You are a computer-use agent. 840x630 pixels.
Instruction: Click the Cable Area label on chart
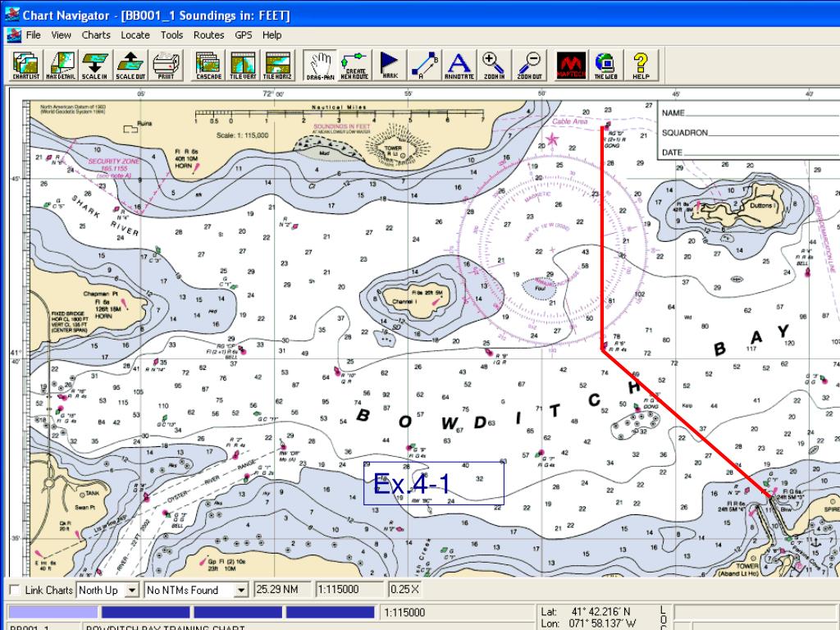point(570,121)
